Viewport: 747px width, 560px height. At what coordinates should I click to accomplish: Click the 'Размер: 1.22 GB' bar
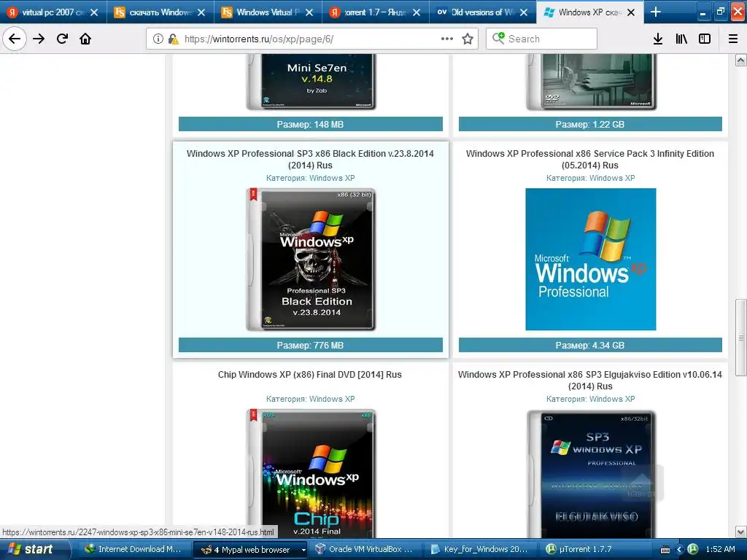pyautogui.click(x=590, y=124)
